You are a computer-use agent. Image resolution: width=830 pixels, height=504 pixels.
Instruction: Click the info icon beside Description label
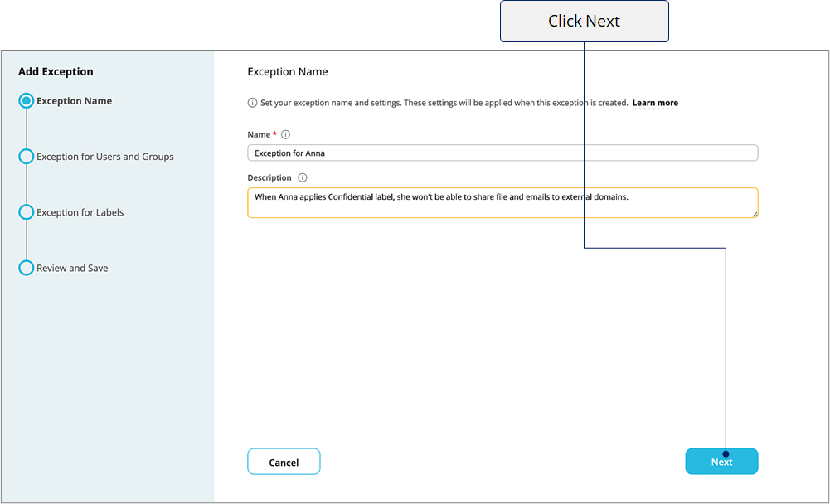(x=303, y=178)
